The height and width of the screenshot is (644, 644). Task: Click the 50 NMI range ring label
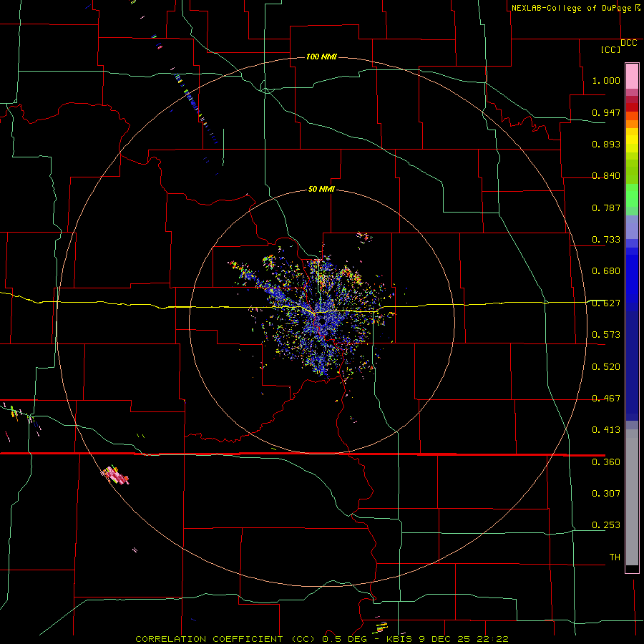pyautogui.click(x=321, y=189)
